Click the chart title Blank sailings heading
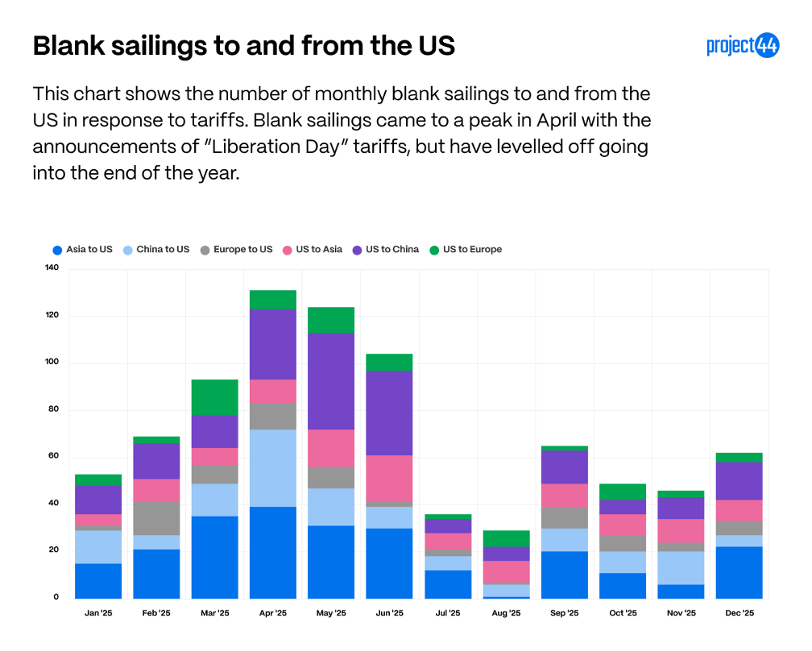The width and height of the screenshot is (812, 651). tap(244, 47)
